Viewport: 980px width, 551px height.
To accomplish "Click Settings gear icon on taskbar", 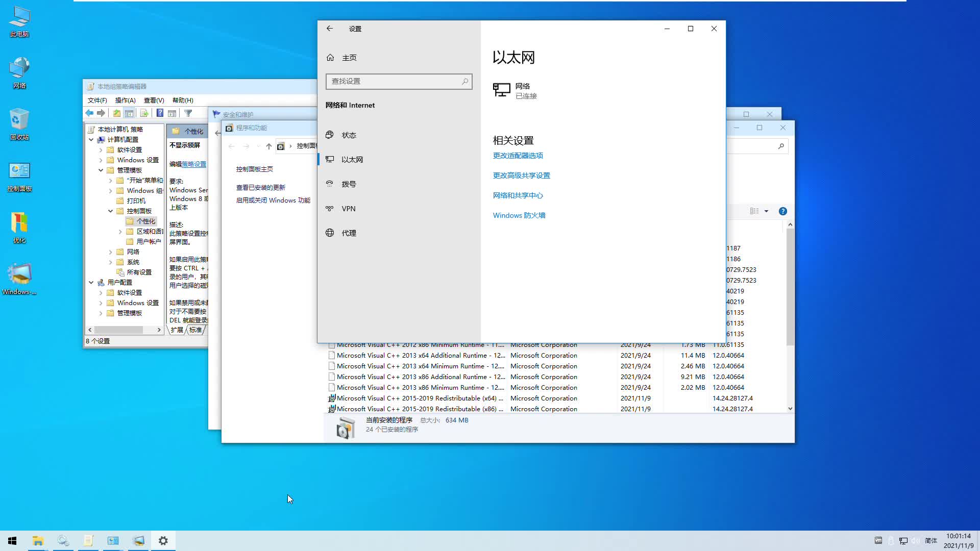I will (163, 541).
